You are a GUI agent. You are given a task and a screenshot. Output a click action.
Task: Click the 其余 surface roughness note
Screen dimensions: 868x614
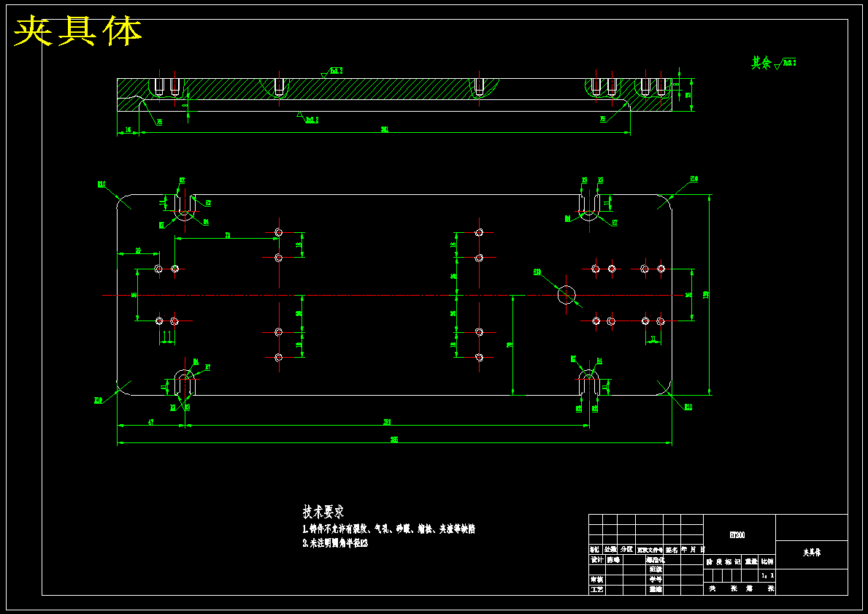[773, 63]
